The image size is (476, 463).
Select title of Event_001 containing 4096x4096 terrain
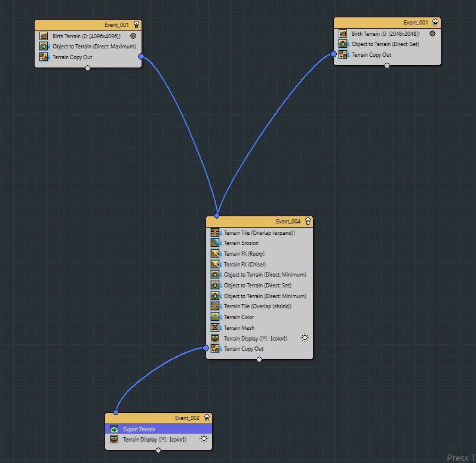click(116, 25)
